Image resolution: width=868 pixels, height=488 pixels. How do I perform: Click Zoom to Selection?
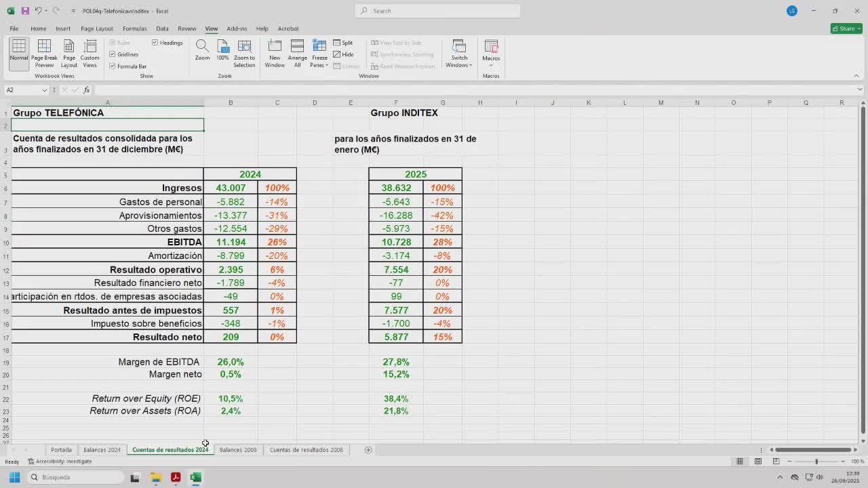[x=244, y=53]
